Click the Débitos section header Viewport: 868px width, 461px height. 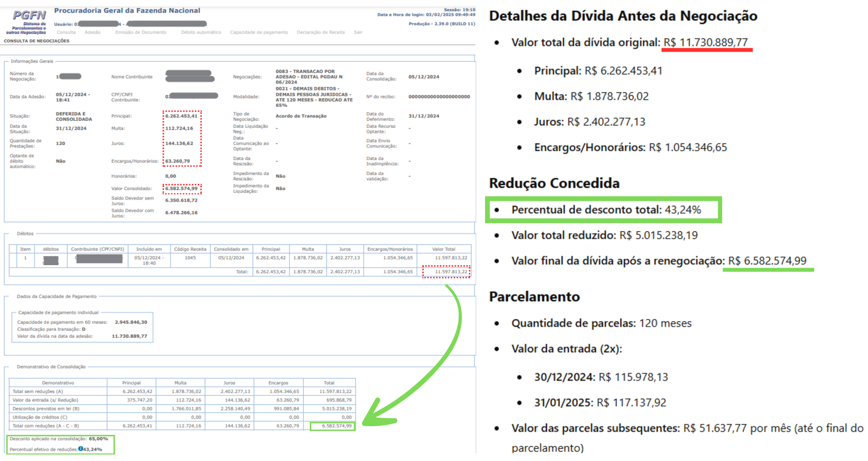[25, 234]
